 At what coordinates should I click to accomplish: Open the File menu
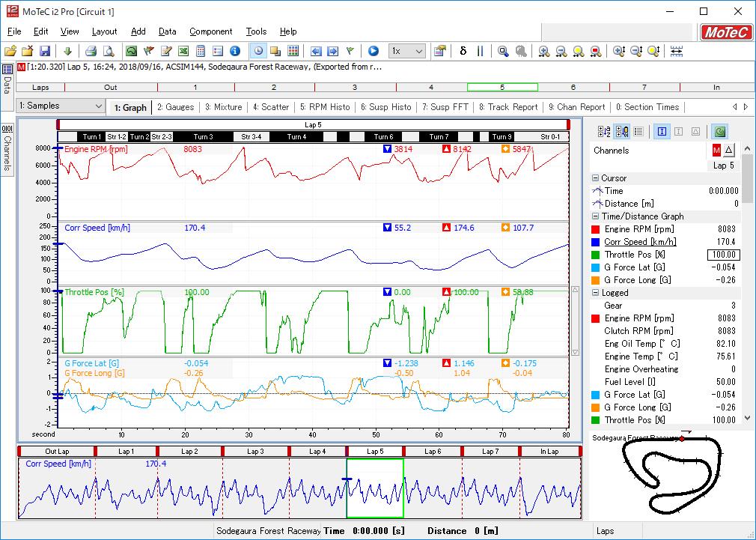[14, 31]
